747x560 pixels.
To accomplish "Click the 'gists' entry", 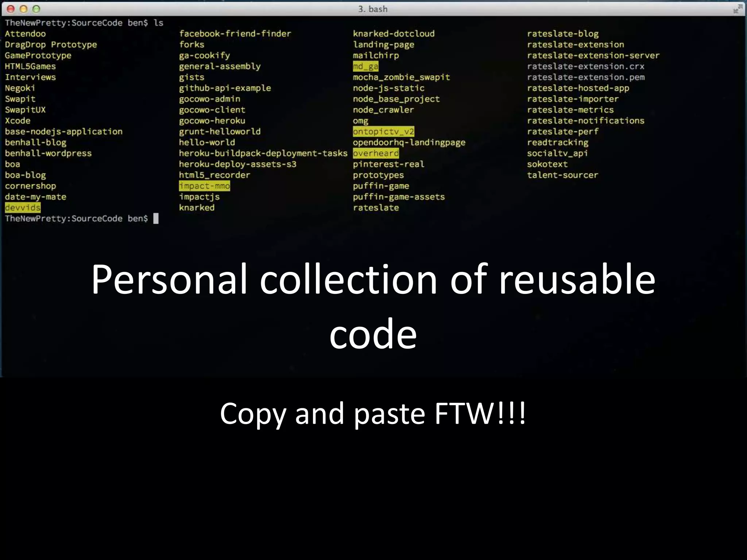I will pyautogui.click(x=191, y=77).
